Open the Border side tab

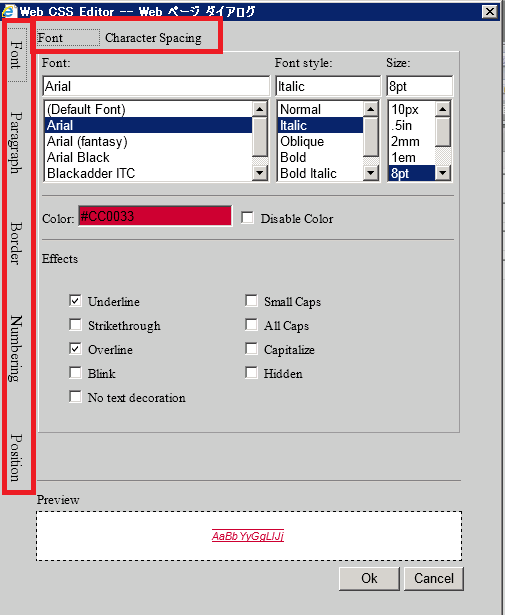pyautogui.click(x=16, y=243)
